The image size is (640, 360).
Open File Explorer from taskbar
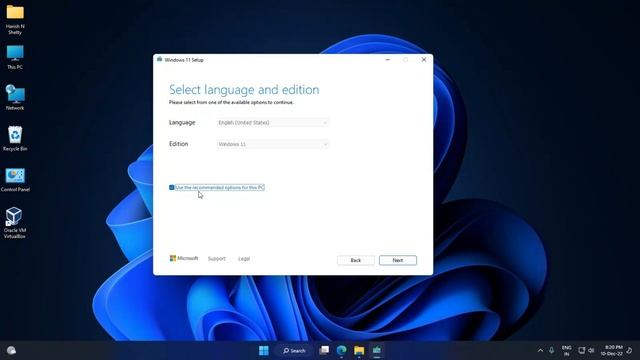tap(359, 351)
